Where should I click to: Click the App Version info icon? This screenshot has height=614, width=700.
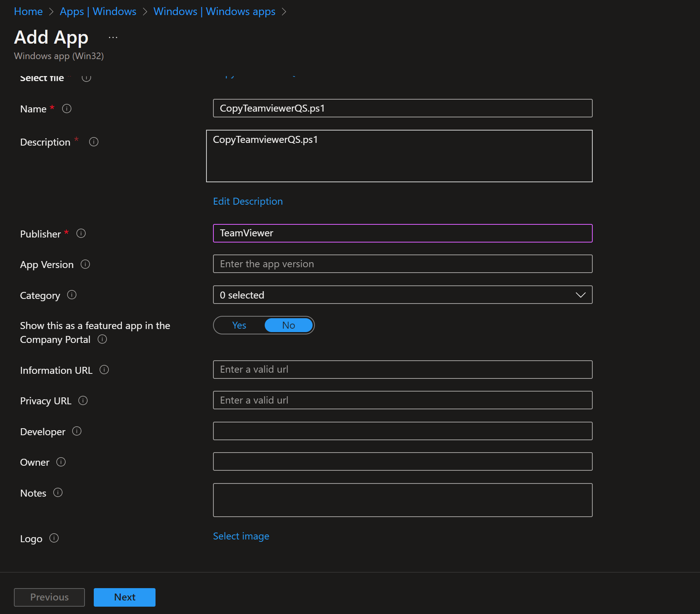click(85, 265)
